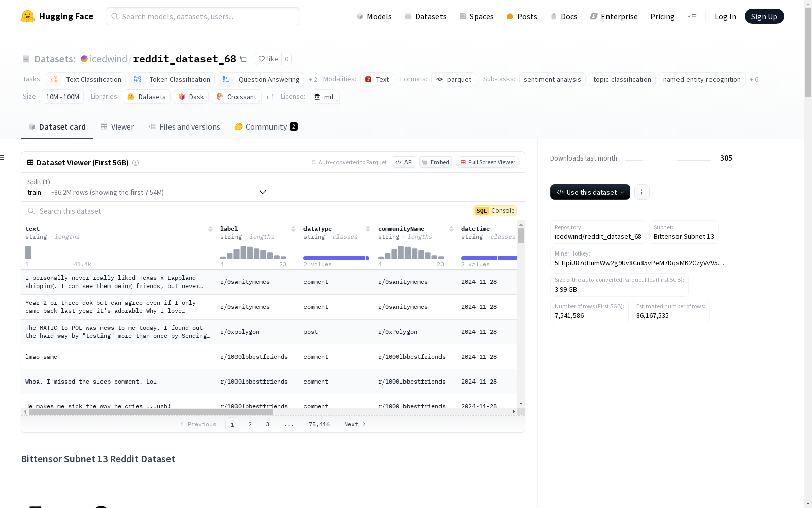This screenshot has height=508, width=812.
Task: Copy dataset name with the copy icon
Action: tap(244, 59)
